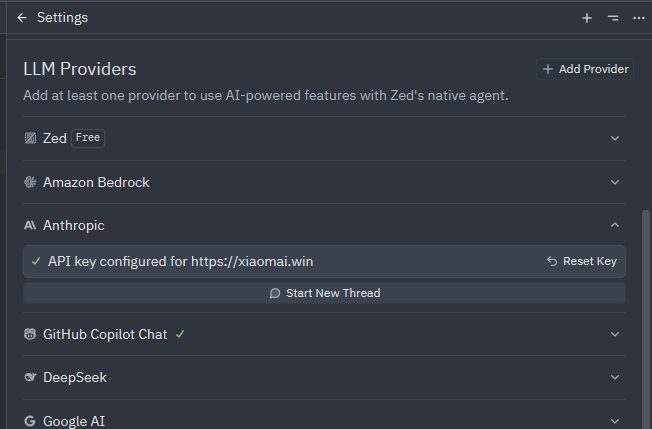Open the panel menu lines icon

pyautogui.click(x=613, y=18)
